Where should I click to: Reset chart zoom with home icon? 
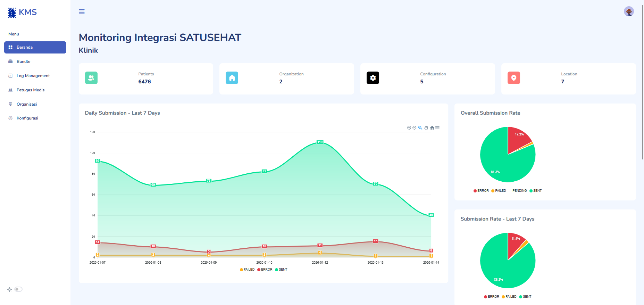[432, 128]
